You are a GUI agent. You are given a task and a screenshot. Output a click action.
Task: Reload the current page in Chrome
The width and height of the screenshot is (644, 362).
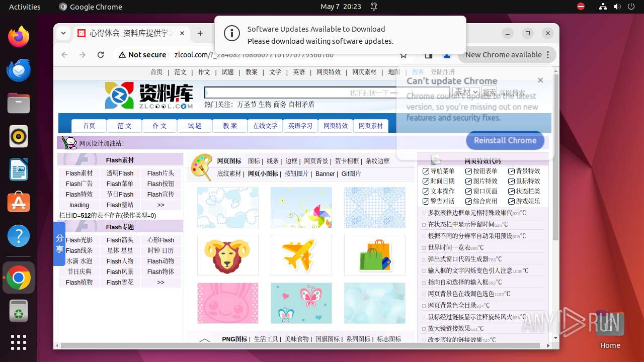(101, 55)
